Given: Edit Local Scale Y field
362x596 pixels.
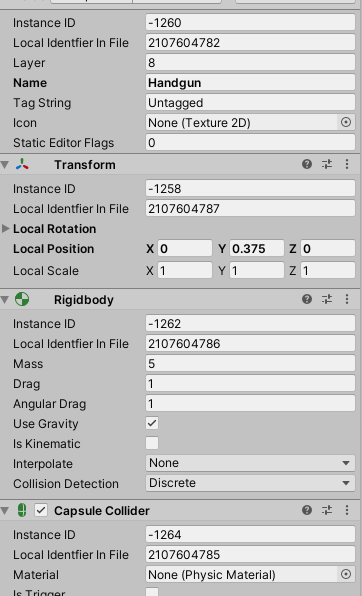Looking at the screenshot, I should point(257,270).
